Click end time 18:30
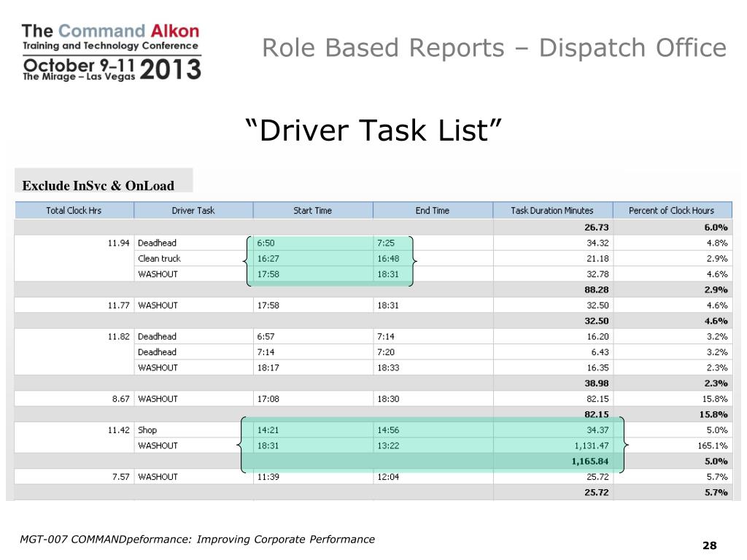Viewport: 747px width, 560px height. click(x=388, y=399)
